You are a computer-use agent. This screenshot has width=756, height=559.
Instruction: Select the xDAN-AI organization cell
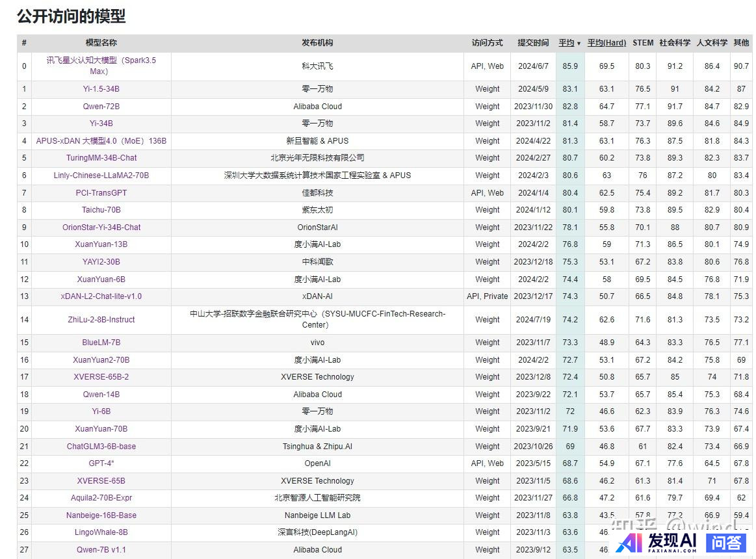pos(317,296)
